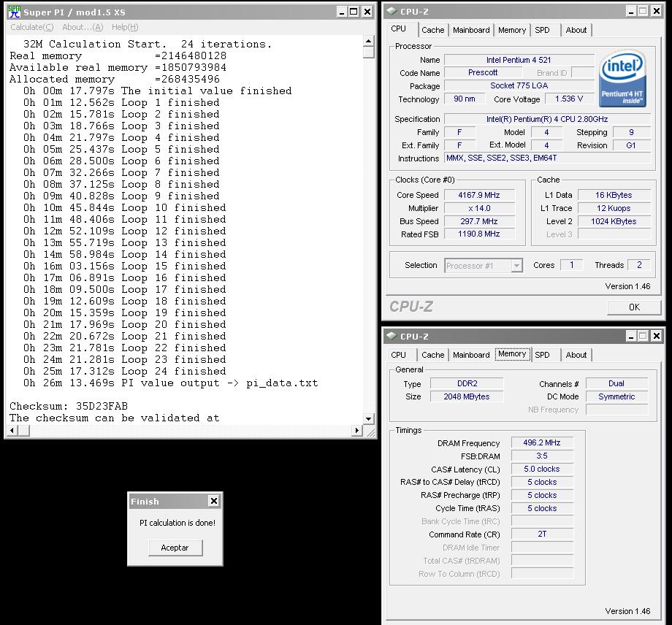Viewport: 672px width, 625px height.
Task: Click the Specification field Pentium(R) 4 CPU 2.80GHz
Action: 547,119
